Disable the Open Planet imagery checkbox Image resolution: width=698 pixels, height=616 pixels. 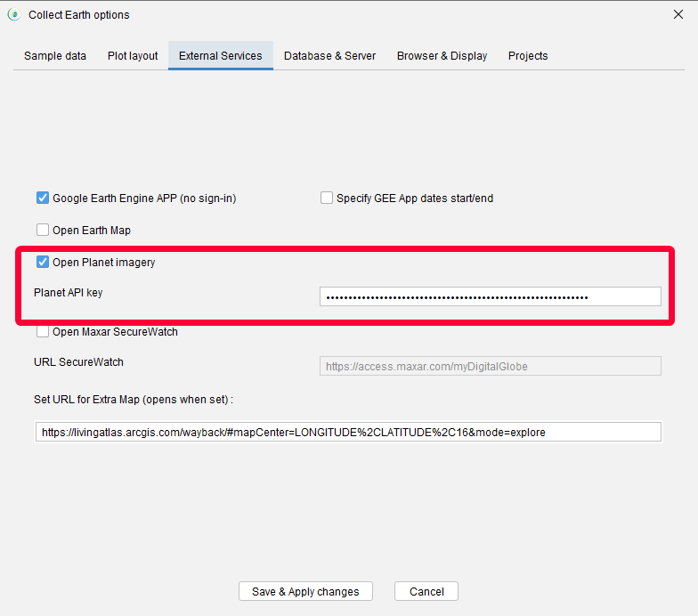point(43,263)
